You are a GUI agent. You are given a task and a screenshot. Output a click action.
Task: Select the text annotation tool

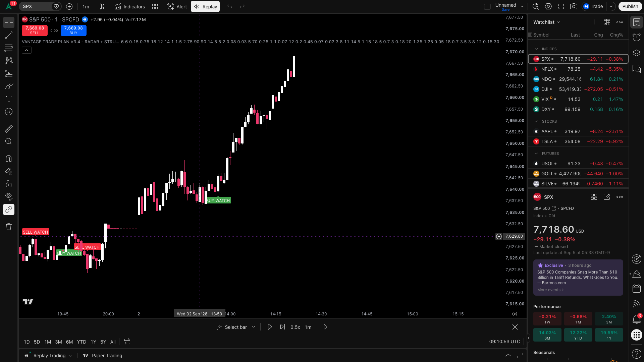pyautogui.click(x=9, y=99)
